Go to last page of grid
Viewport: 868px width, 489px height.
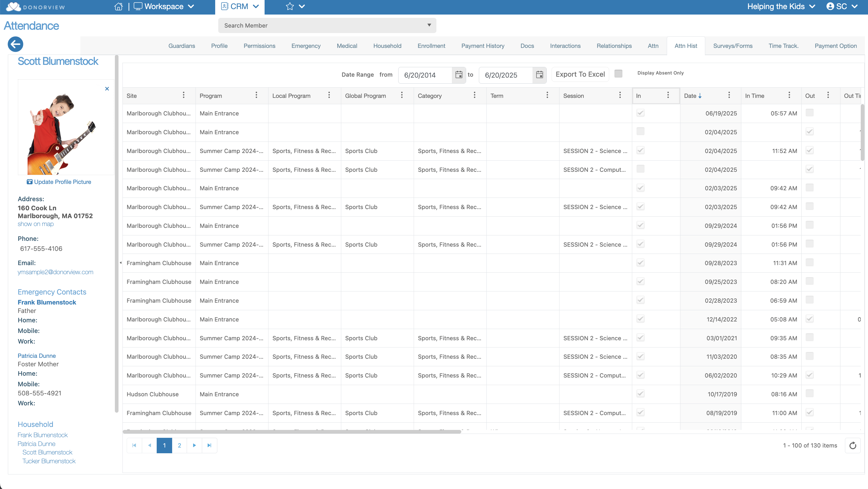pyautogui.click(x=209, y=445)
